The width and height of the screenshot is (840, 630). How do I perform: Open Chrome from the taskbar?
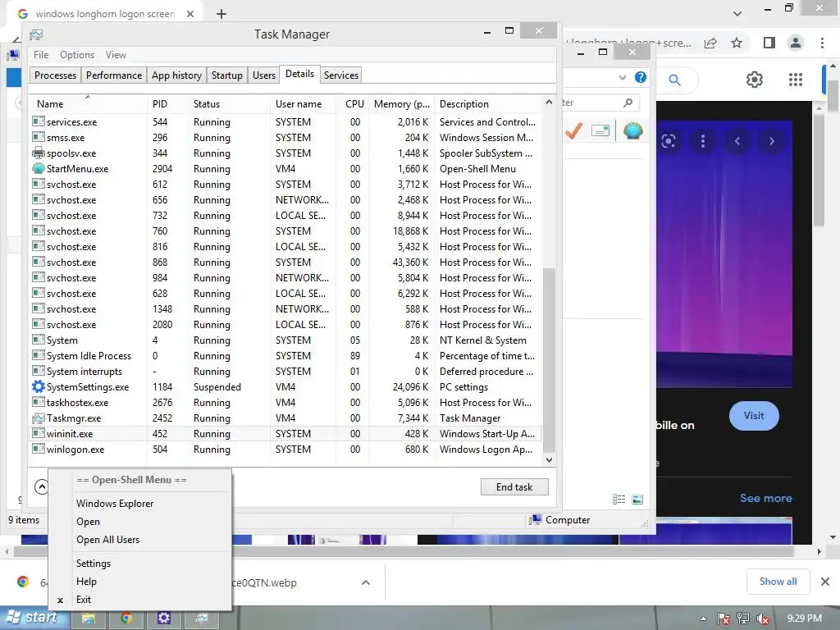(126, 619)
